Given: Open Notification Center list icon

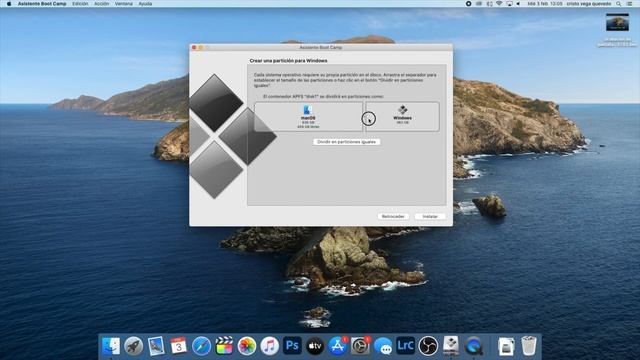Looking at the screenshot, I should 630,4.
